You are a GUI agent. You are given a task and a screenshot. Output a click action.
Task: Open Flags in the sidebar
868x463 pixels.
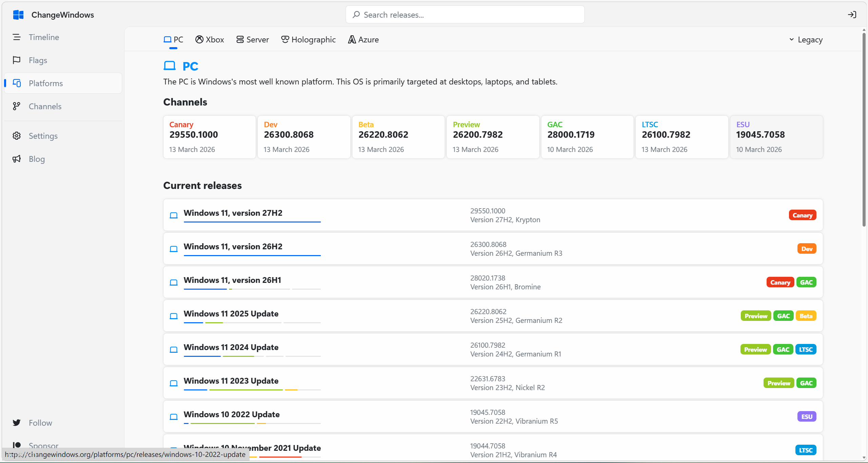click(x=38, y=60)
